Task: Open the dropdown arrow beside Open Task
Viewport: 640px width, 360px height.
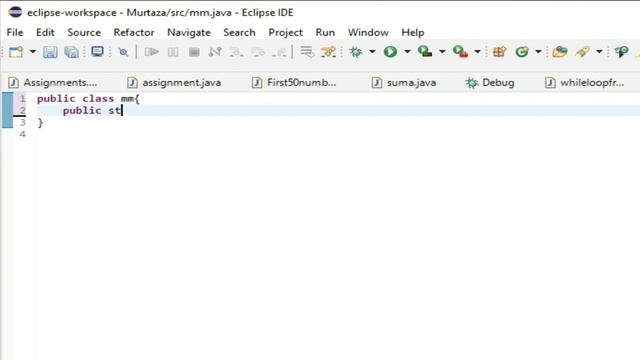Action: coord(599,52)
